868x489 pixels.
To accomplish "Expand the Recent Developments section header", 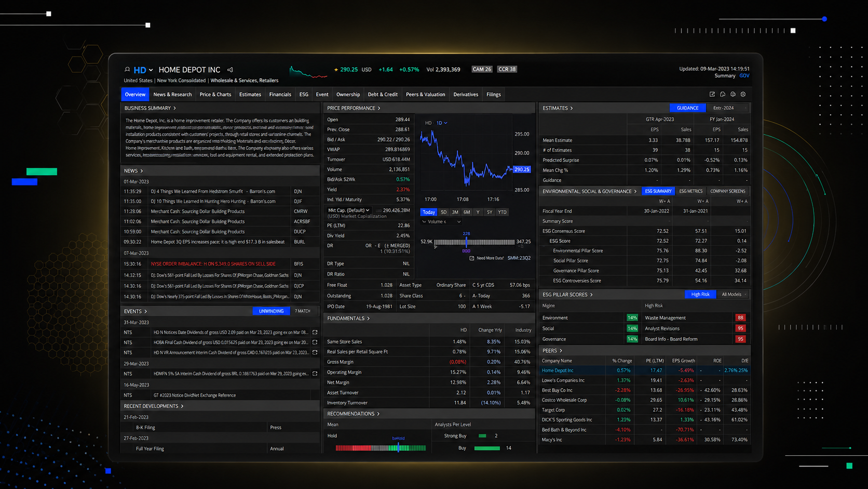I will (x=154, y=406).
